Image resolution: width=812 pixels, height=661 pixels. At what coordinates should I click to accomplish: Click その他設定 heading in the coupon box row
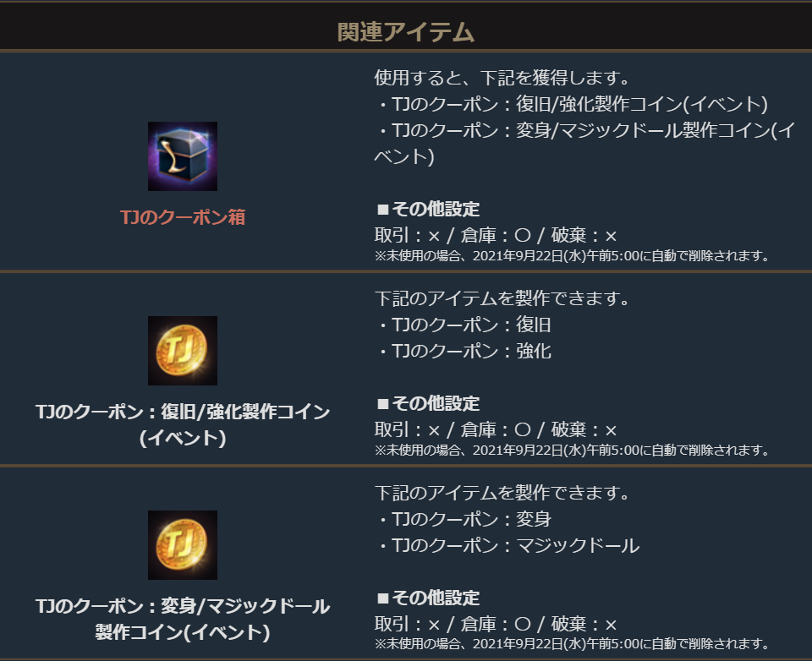pos(428,209)
